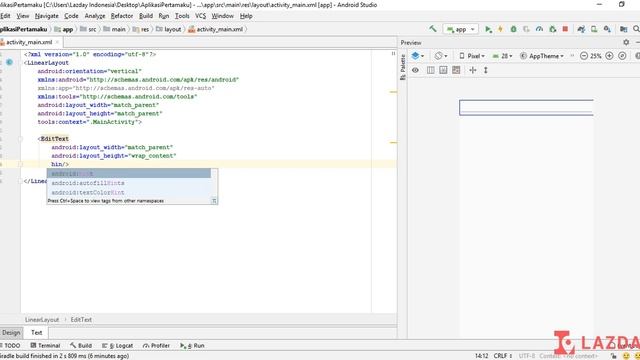Open the AppTheme dropdown
640x360 pixels.
(x=542, y=56)
